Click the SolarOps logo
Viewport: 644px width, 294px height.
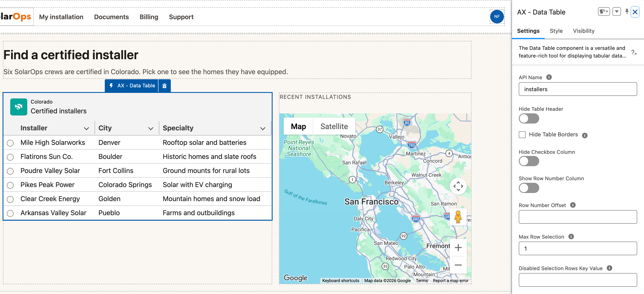coord(16,16)
